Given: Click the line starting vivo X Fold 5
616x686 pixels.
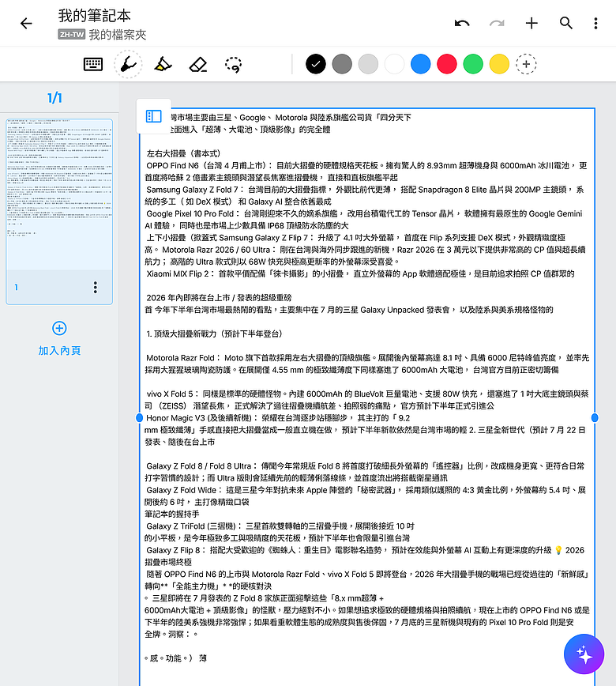Looking at the screenshot, I should coord(368,394).
